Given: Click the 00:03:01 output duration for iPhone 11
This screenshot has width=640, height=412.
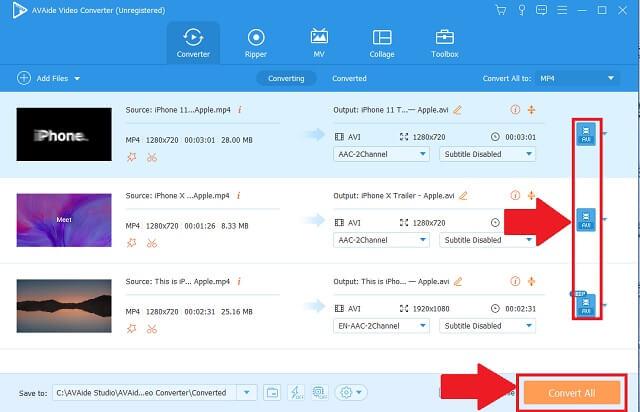Looking at the screenshot, I should click(x=520, y=137).
